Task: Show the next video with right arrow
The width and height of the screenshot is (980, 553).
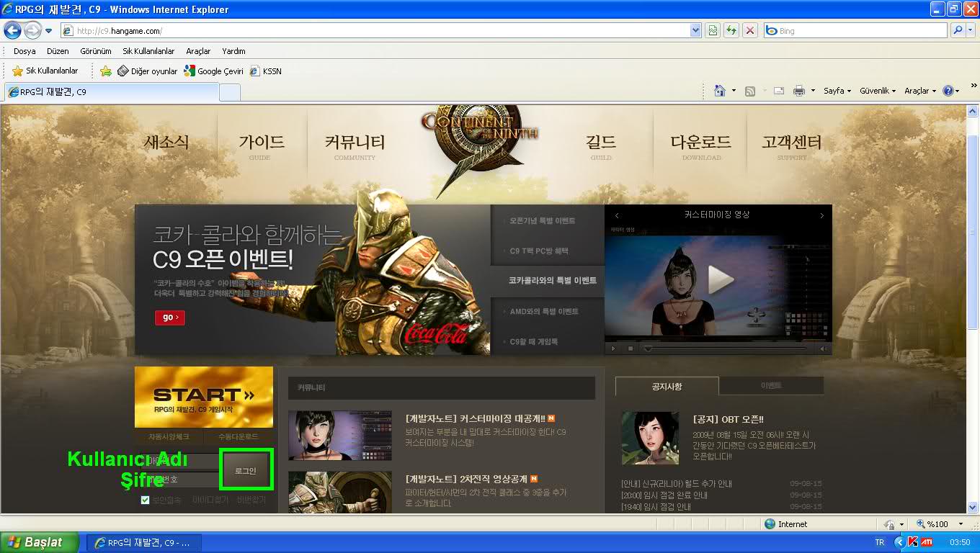Action: pyautogui.click(x=821, y=215)
